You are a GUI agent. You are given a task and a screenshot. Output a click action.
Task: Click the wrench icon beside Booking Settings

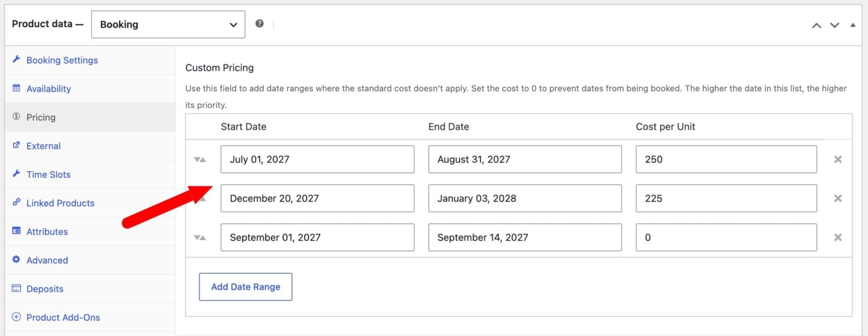pos(16,59)
